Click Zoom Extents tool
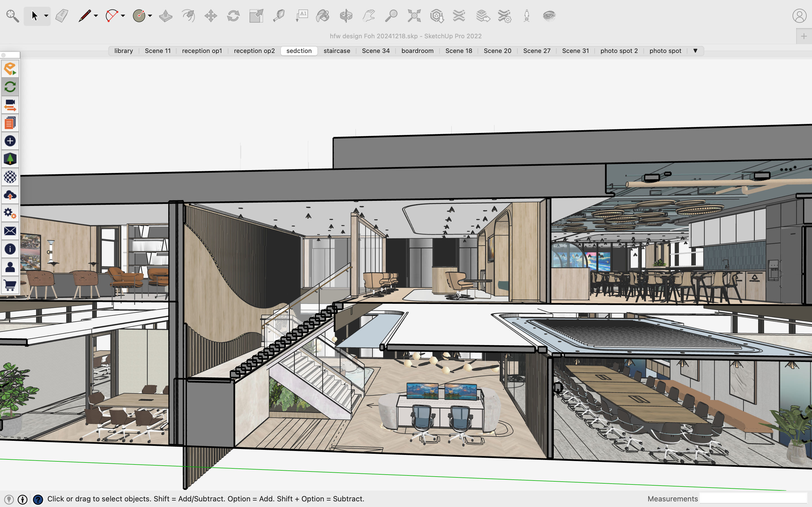 click(x=414, y=16)
